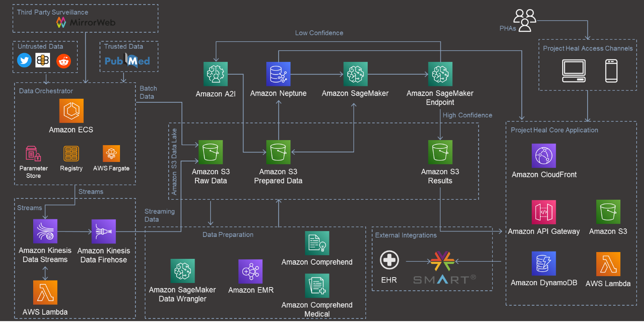Click Amazon Kinesis Data Firehose icon

coord(104,232)
